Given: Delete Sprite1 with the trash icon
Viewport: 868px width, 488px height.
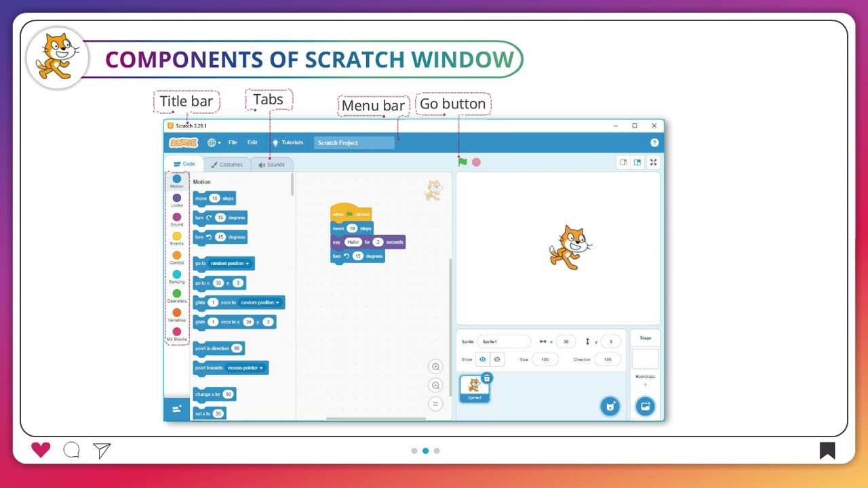Looking at the screenshot, I should pos(486,378).
